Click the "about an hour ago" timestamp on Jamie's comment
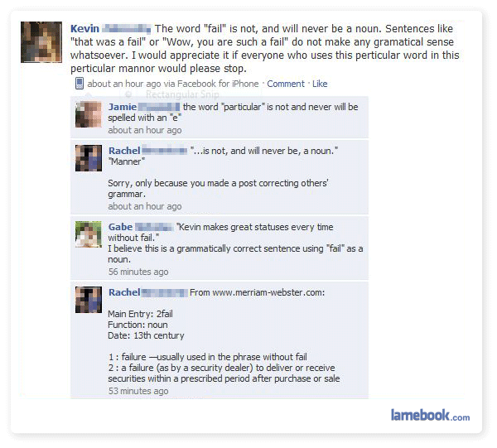This screenshot has height=448, width=497. click(x=145, y=130)
